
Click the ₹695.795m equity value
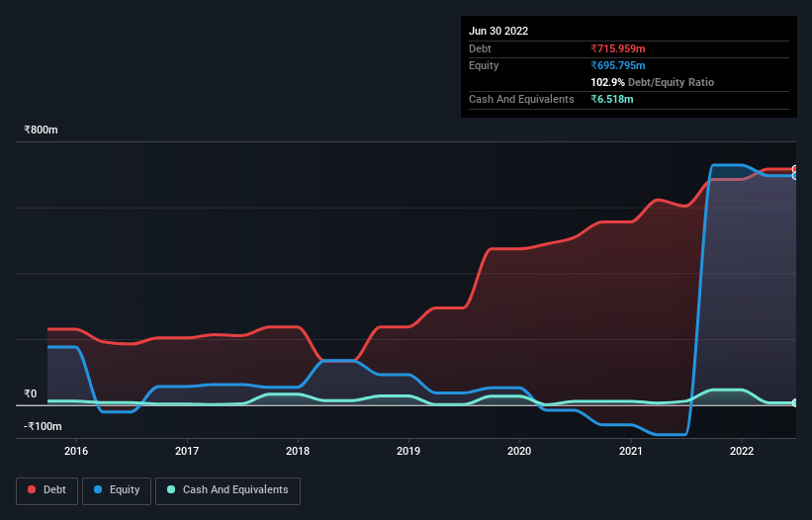click(x=618, y=65)
